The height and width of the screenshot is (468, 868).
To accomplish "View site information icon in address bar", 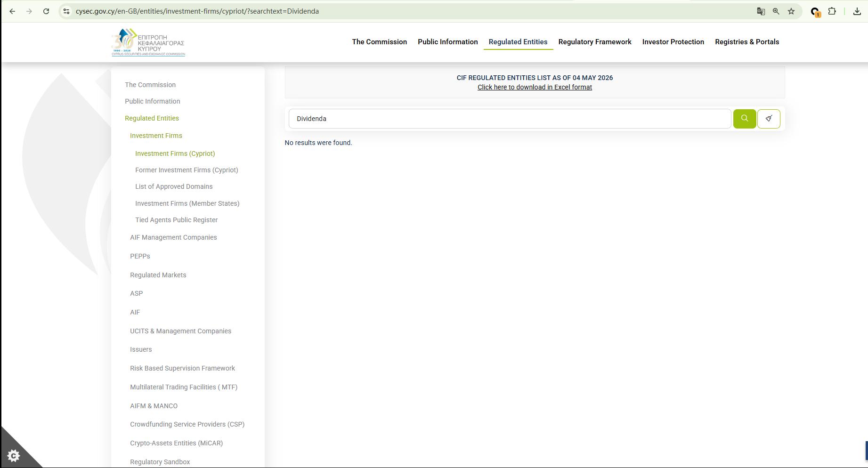I will (66, 11).
